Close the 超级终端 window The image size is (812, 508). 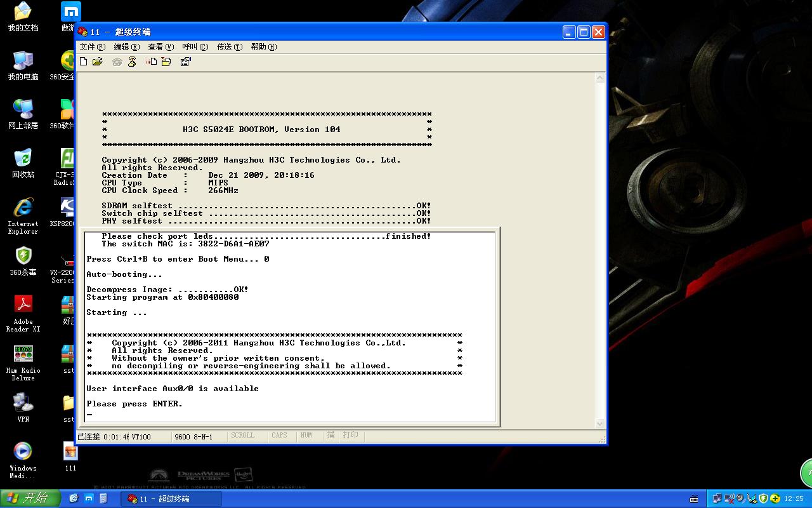click(598, 32)
